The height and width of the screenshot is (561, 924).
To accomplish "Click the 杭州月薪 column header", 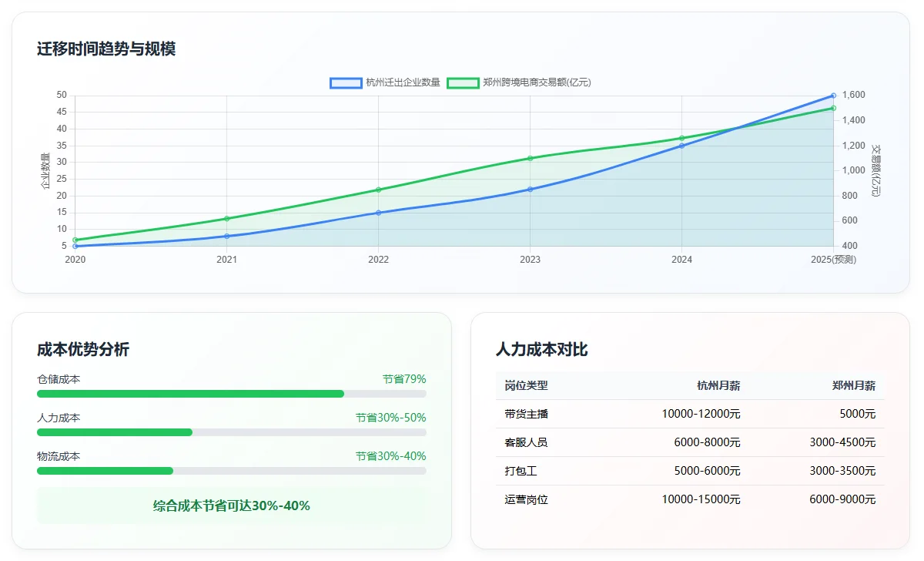I will point(718,385).
